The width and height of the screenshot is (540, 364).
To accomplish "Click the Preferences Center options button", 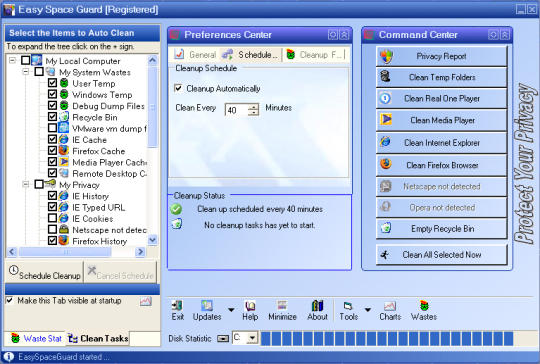I will (x=333, y=35).
